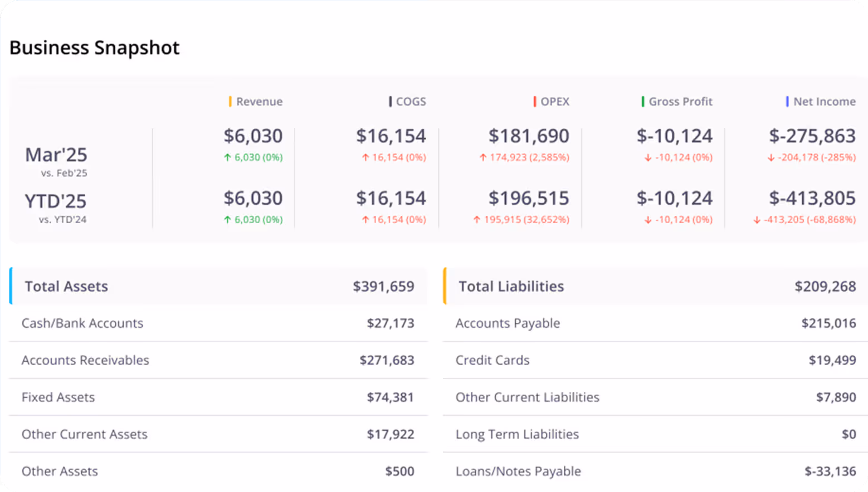Select the Revenue column header
Screen dimensions: 868x492
click(259, 101)
